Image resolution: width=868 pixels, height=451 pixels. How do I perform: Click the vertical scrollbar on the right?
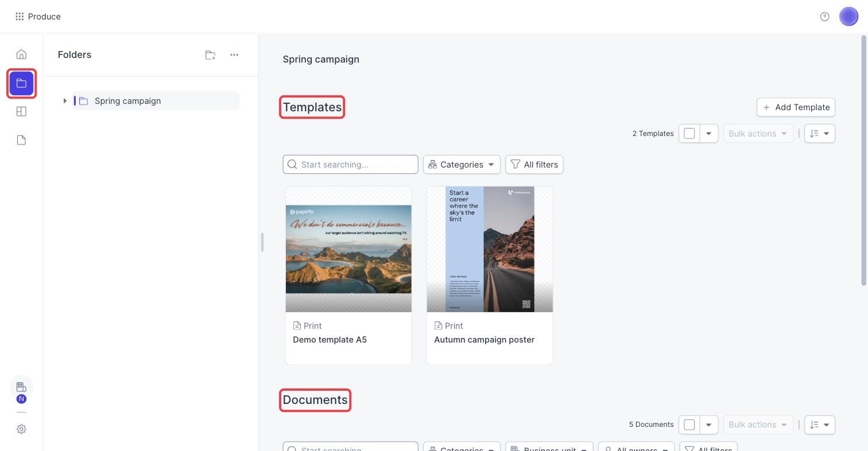[x=864, y=161]
